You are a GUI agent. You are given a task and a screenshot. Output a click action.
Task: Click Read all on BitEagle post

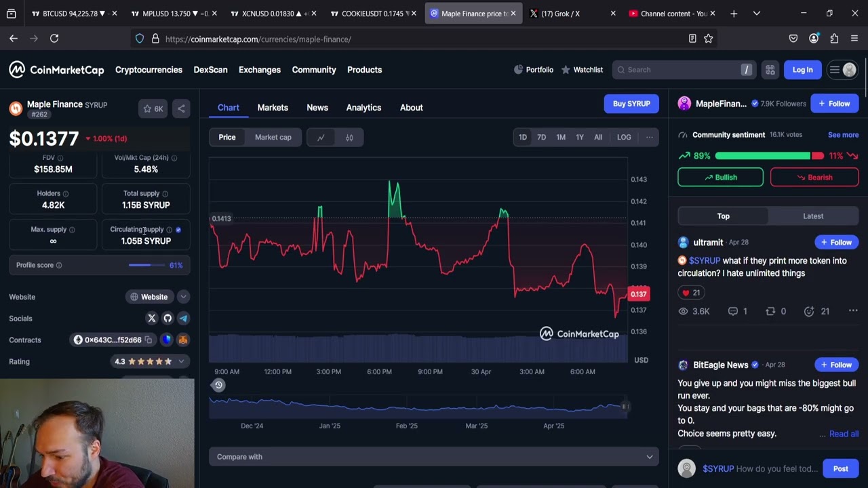click(x=844, y=434)
